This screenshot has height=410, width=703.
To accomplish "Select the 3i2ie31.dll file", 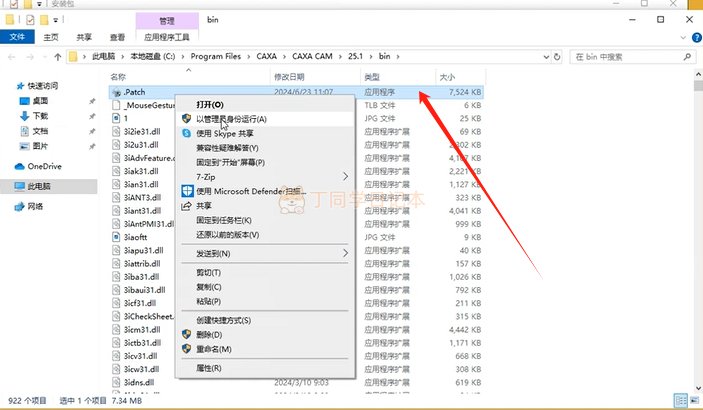I will point(142,131).
